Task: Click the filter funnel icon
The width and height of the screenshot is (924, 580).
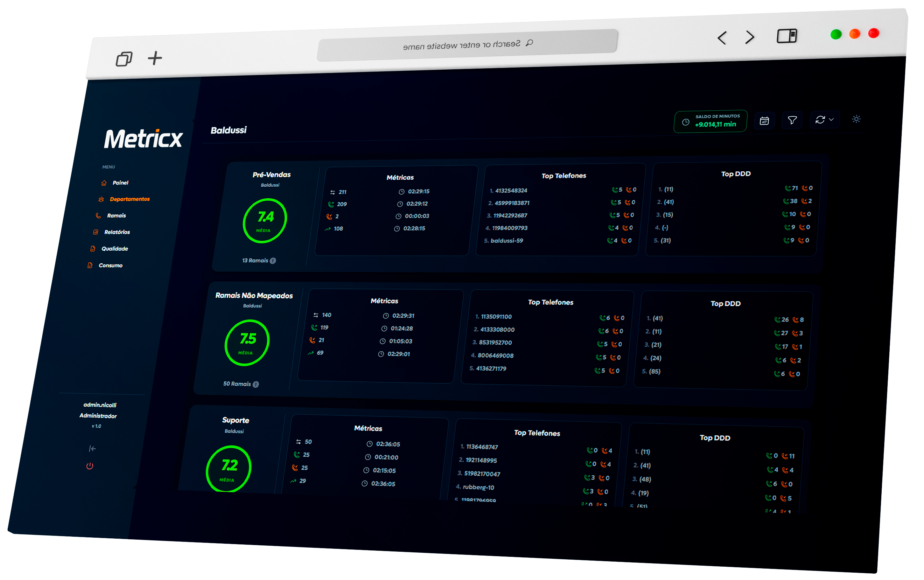Action: [792, 121]
